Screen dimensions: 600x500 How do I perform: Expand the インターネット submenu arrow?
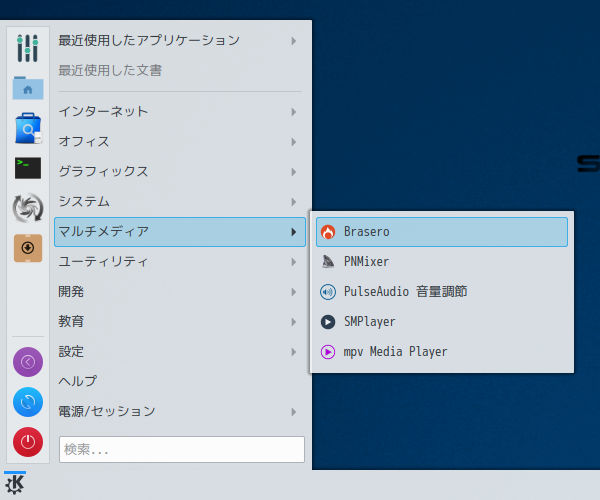[293, 112]
